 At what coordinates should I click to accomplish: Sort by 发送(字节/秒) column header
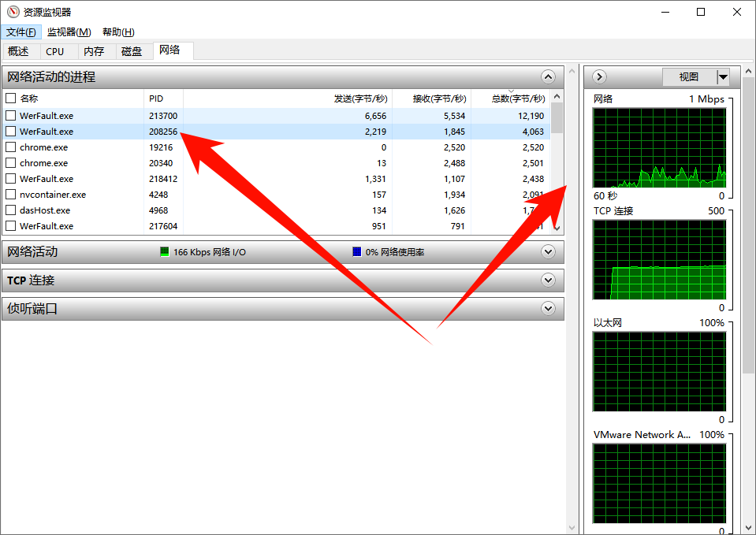[360, 98]
